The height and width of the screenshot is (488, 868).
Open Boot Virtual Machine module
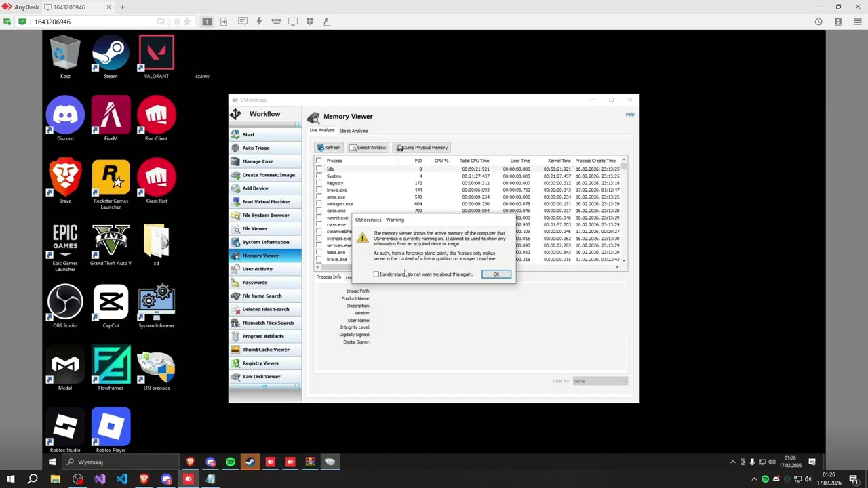point(265,201)
